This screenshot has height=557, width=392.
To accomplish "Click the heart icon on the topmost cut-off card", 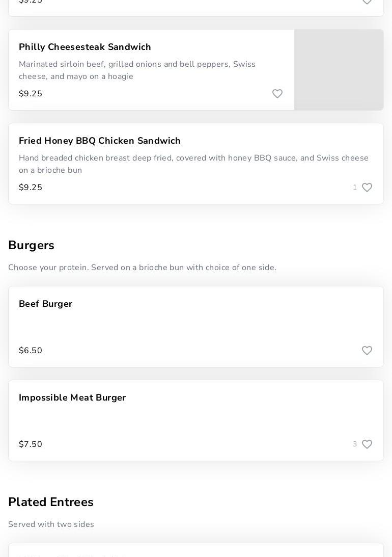I will (x=367, y=2).
